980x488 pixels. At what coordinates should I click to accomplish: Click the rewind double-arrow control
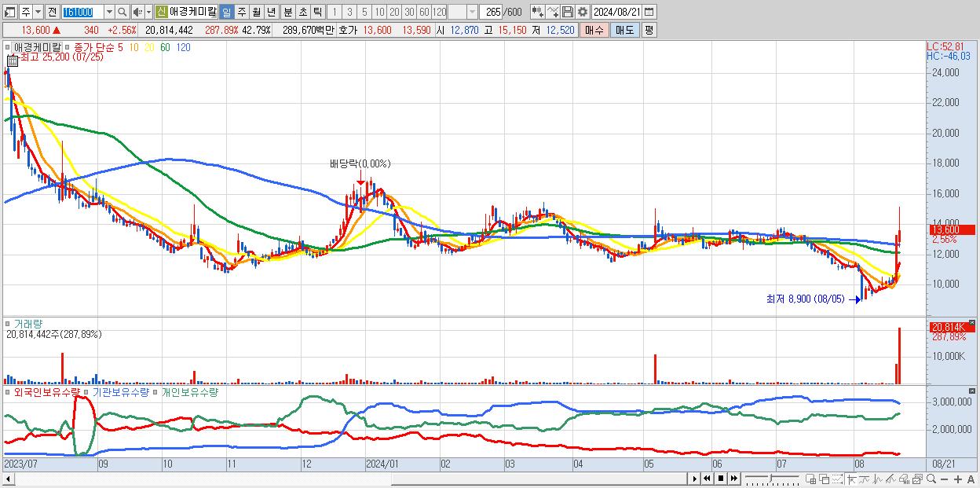tap(707, 479)
